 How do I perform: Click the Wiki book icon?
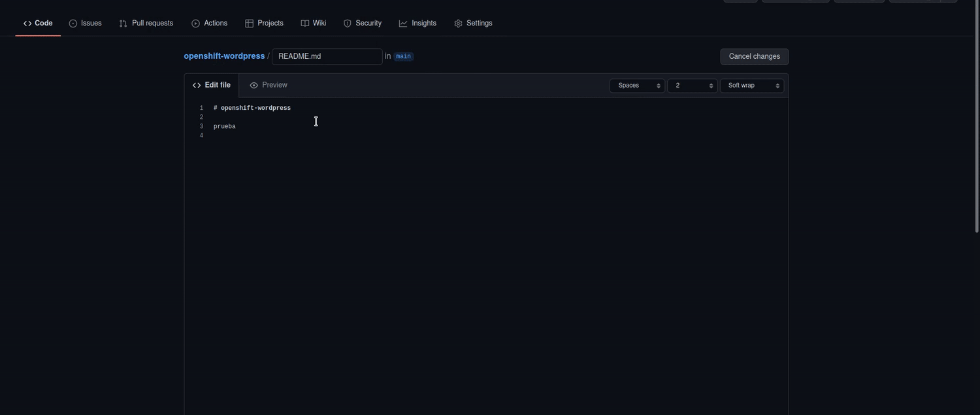click(x=304, y=24)
